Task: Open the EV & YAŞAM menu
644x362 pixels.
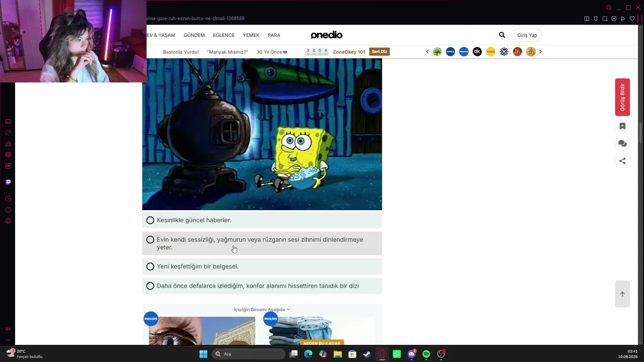Action: [x=161, y=35]
